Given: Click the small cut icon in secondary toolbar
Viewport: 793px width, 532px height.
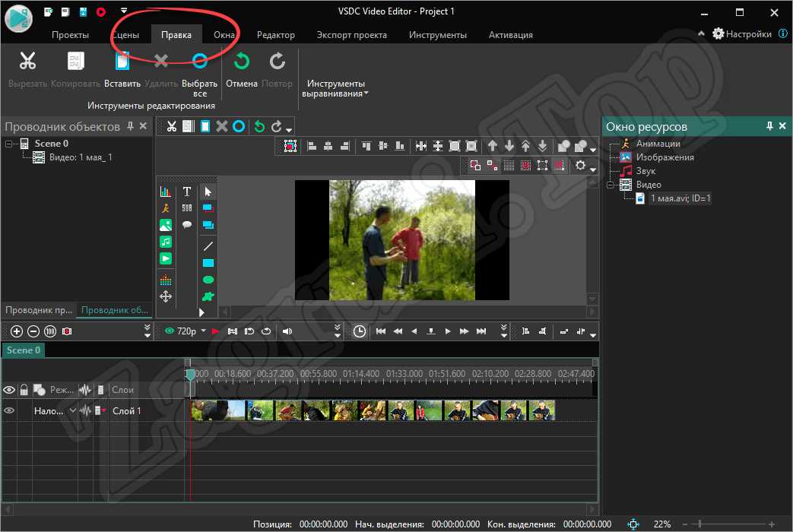Looking at the screenshot, I should click(x=172, y=126).
